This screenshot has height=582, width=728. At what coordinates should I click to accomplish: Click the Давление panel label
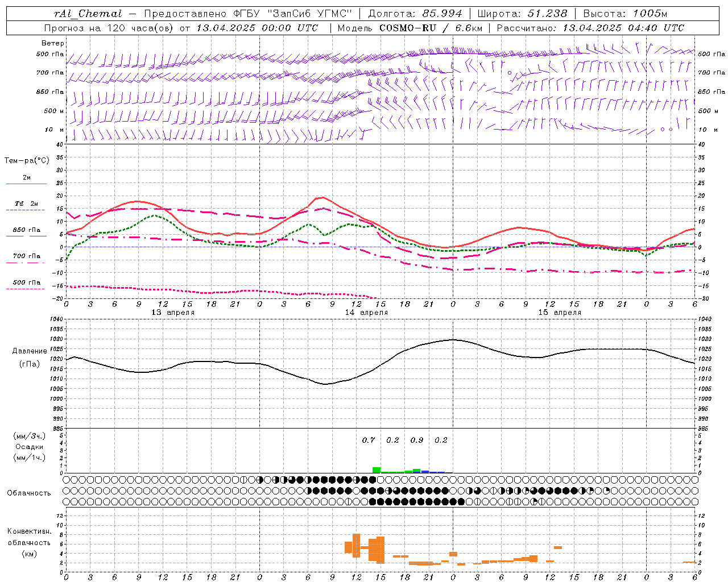(30, 351)
